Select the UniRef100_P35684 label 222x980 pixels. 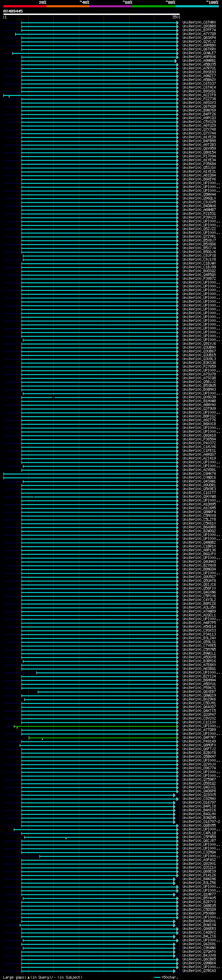click(199, 164)
